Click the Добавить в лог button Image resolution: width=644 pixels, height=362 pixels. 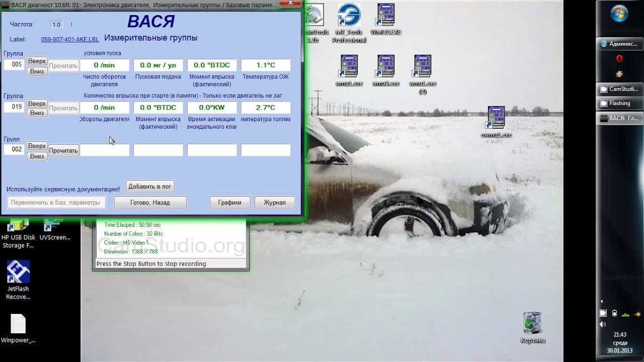150,186
